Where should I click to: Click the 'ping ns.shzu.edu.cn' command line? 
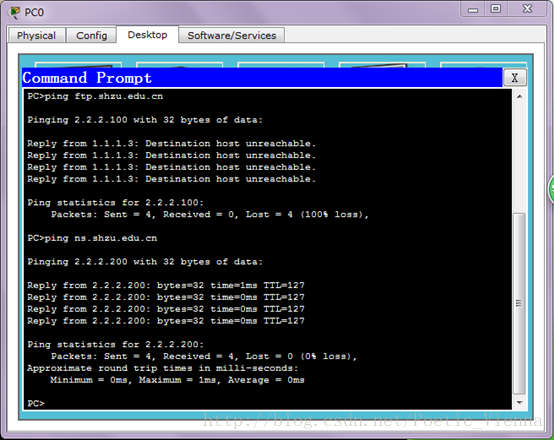(92, 238)
